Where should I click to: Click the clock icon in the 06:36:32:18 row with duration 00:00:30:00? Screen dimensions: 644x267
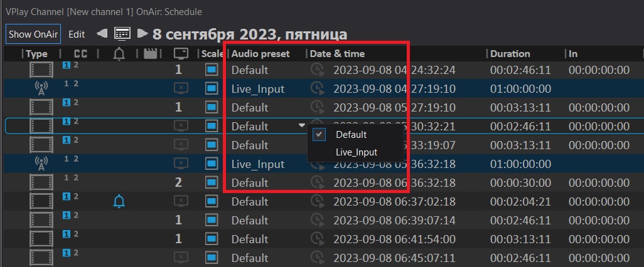[x=317, y=182]
